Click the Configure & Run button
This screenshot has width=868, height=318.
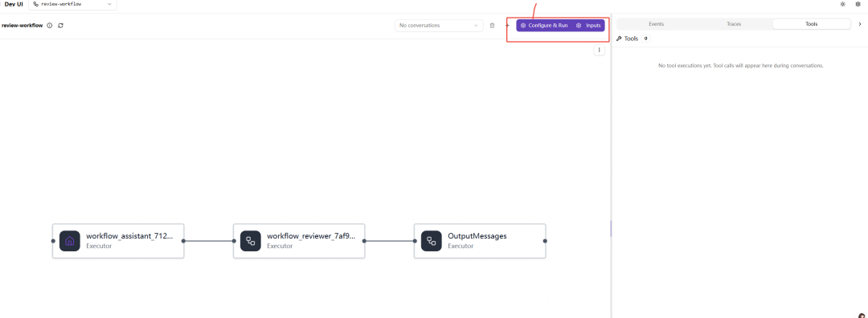pos(543,26)
